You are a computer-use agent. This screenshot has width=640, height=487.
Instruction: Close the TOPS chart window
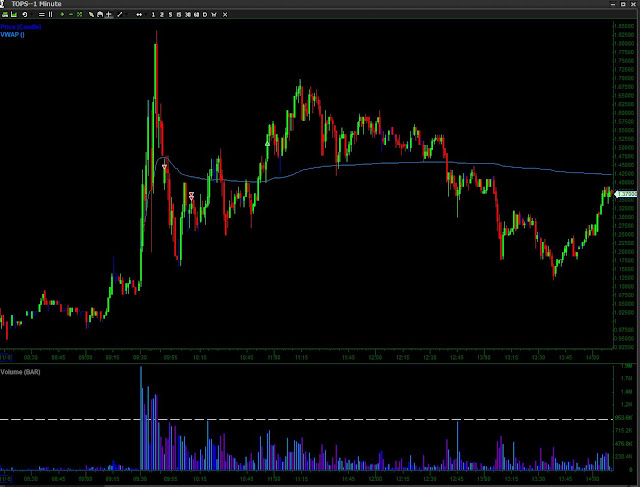(634, 4)
